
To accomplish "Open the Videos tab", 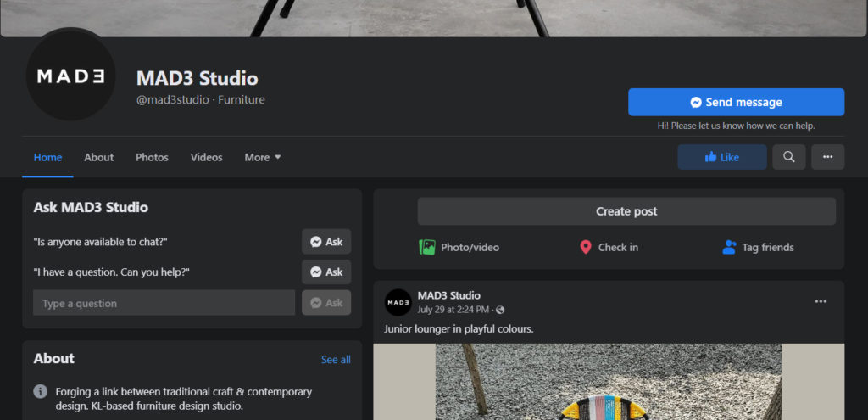I will [x=207, y=157].
